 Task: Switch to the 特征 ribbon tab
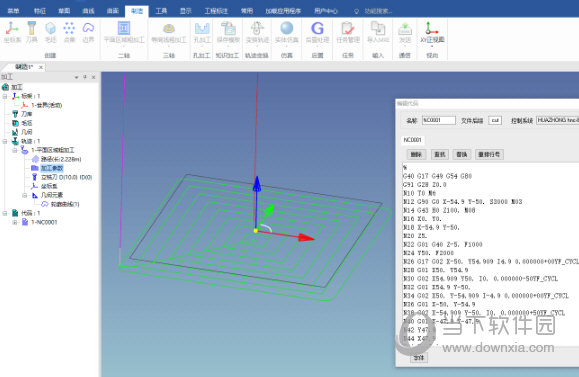pos(40,11)
